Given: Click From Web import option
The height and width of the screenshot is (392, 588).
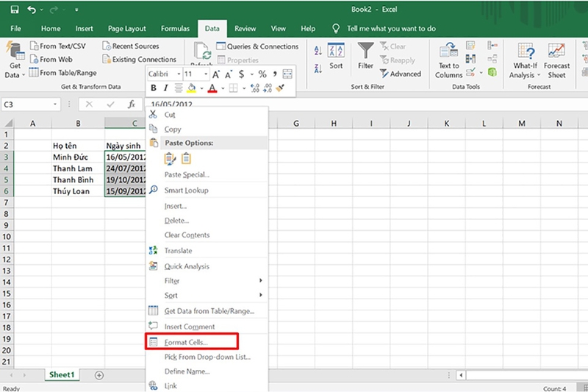Looking at the screenshot, I should click(51, 60).
